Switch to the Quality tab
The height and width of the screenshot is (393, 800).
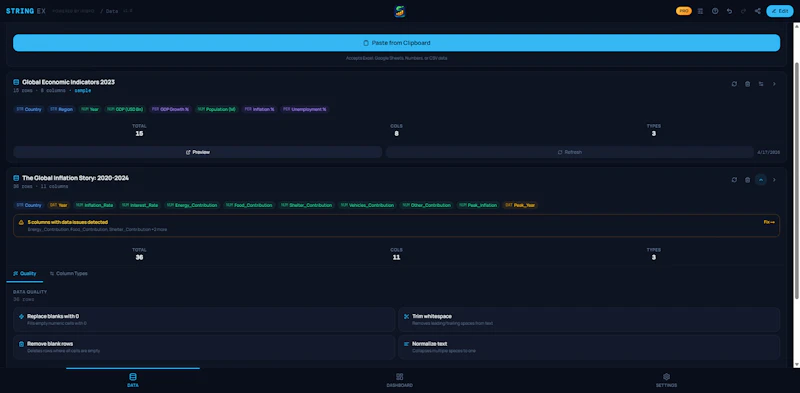[24, 274]
